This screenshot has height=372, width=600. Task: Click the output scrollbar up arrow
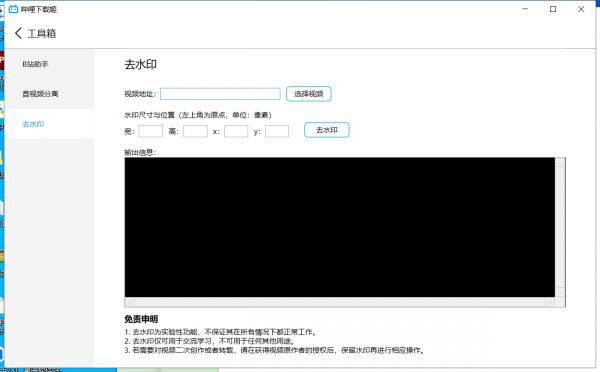click(x=560, y=163)
